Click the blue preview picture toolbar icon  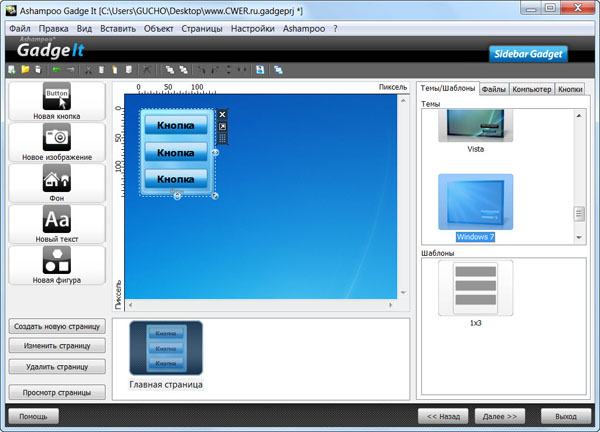pos(260,70)
